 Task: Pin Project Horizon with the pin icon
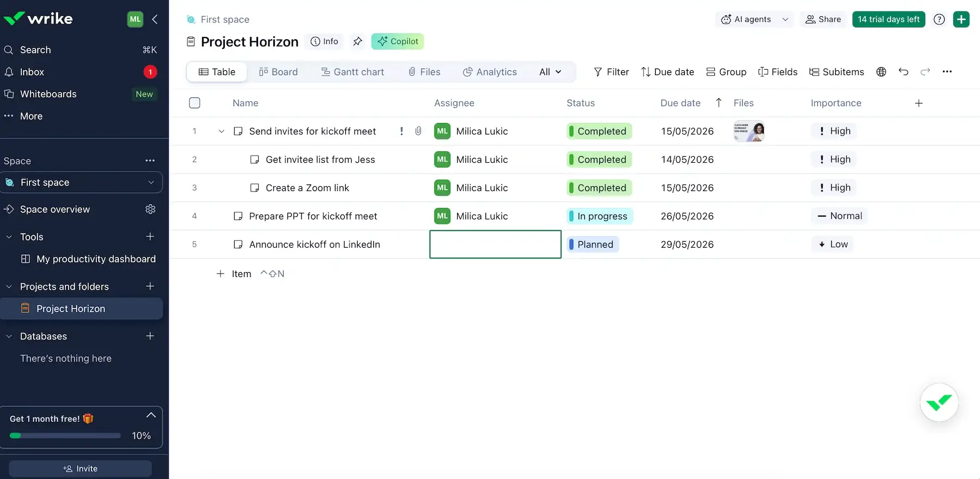(357, 41)
